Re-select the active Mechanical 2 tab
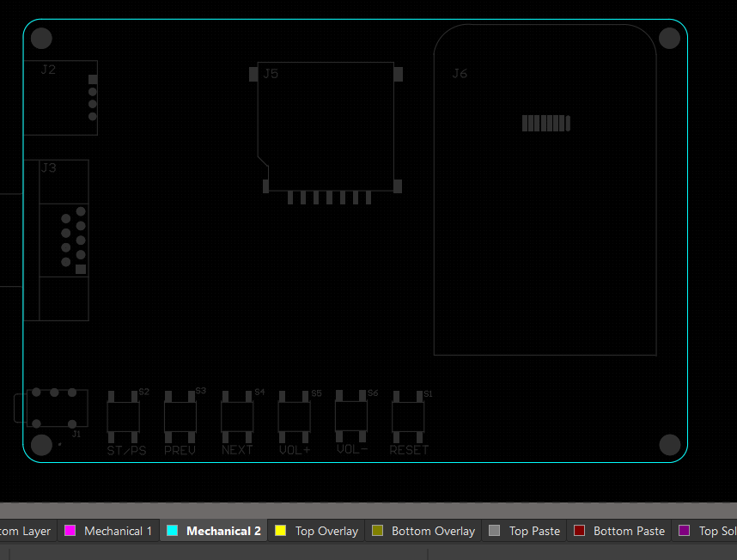 (x=222, y=531)
